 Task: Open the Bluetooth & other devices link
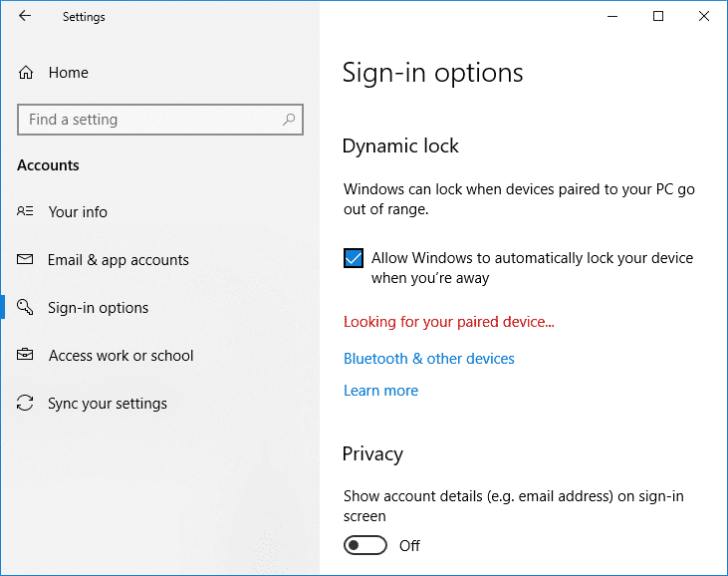(428, 359)
